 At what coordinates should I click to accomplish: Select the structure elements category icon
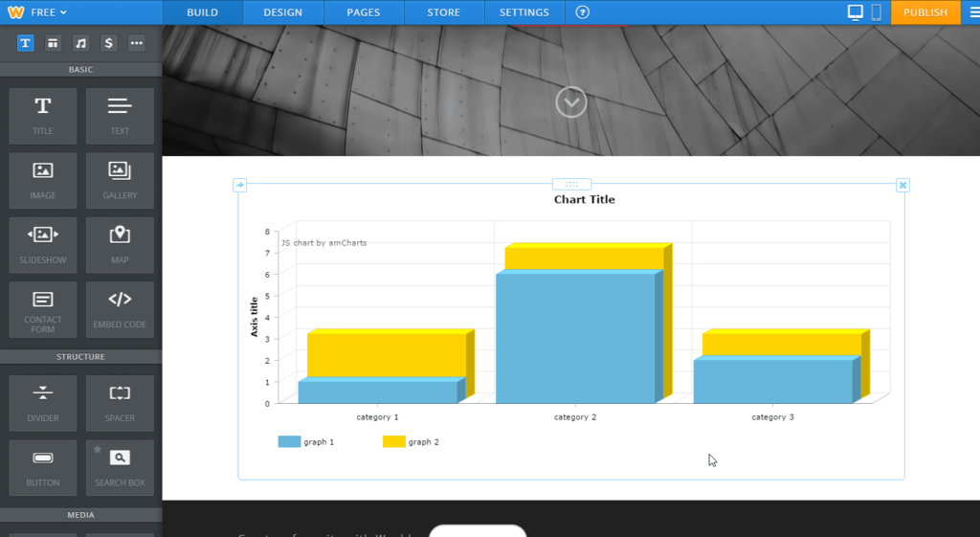click(x=54, y=43)
